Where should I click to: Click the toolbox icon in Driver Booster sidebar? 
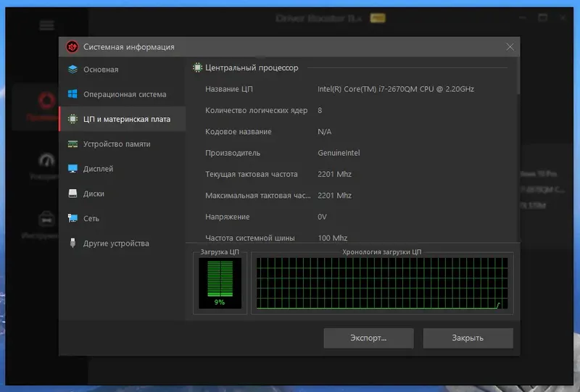pos(46,219)
